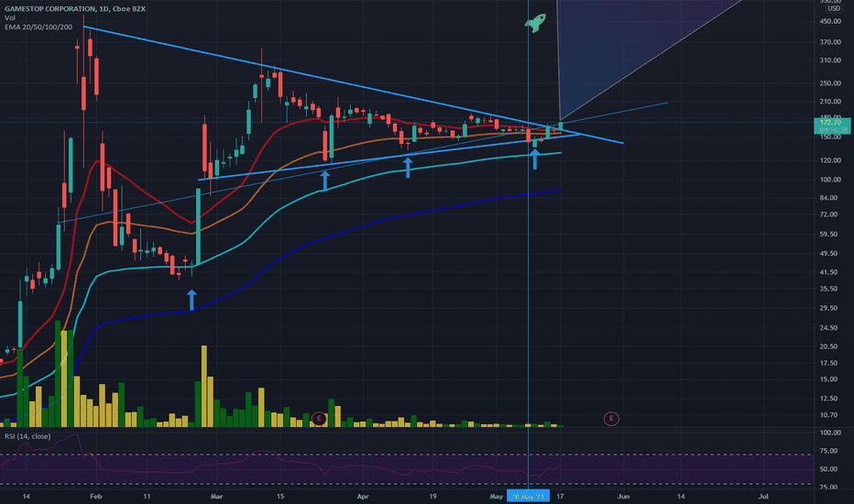Viewport: 854px width, 504px height.
Task: Click the RSI 75.00 axis label
Action: 828,451
